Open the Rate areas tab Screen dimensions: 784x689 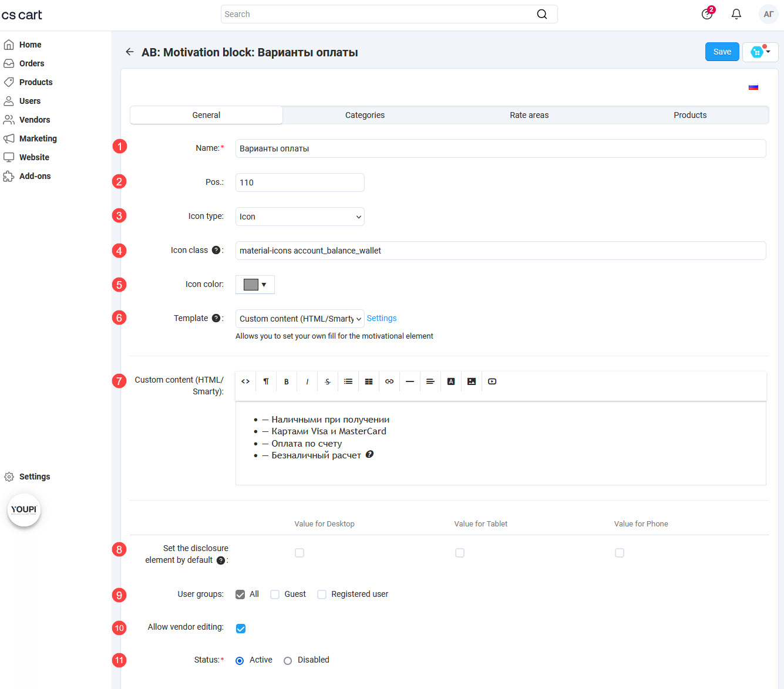click(x=529, y=115)
